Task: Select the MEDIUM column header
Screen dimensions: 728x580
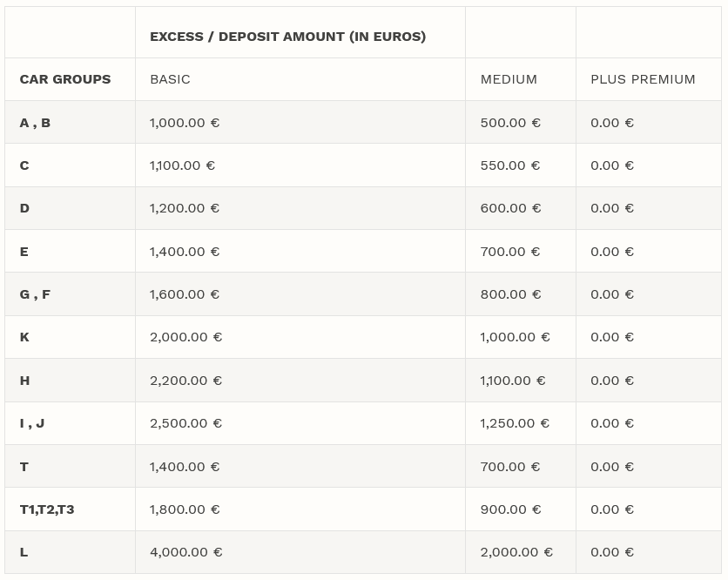Action: [509, 79]
